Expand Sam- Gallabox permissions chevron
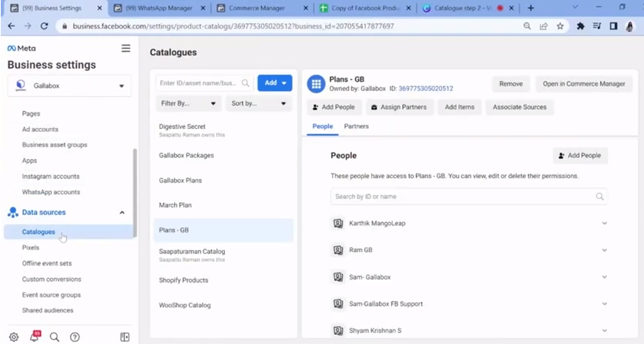Screen dimensions: 644x344 click(x=604, y=277)
